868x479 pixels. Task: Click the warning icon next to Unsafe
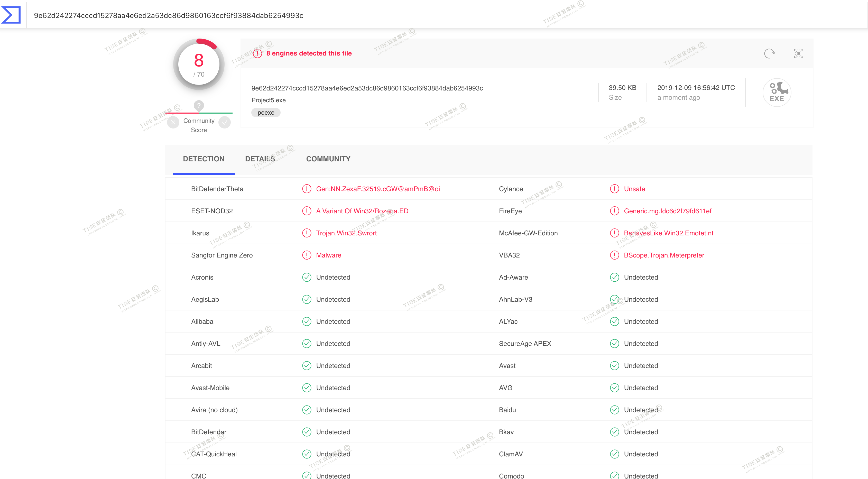tap(614, 189)
